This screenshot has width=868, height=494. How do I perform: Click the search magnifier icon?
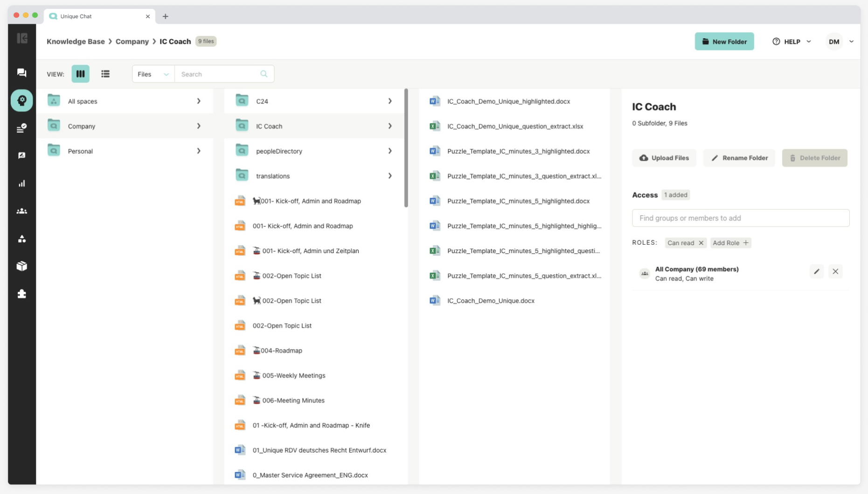click(x=264, y=74)
